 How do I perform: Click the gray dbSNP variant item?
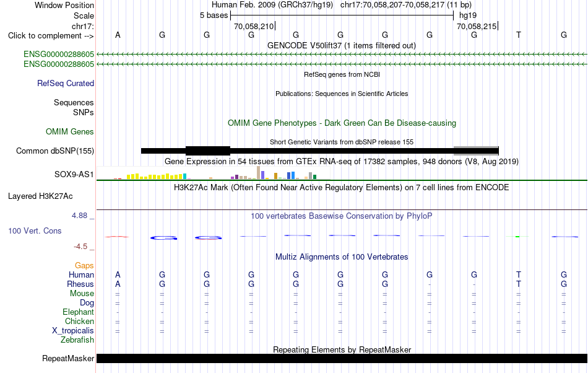(476, 151)
